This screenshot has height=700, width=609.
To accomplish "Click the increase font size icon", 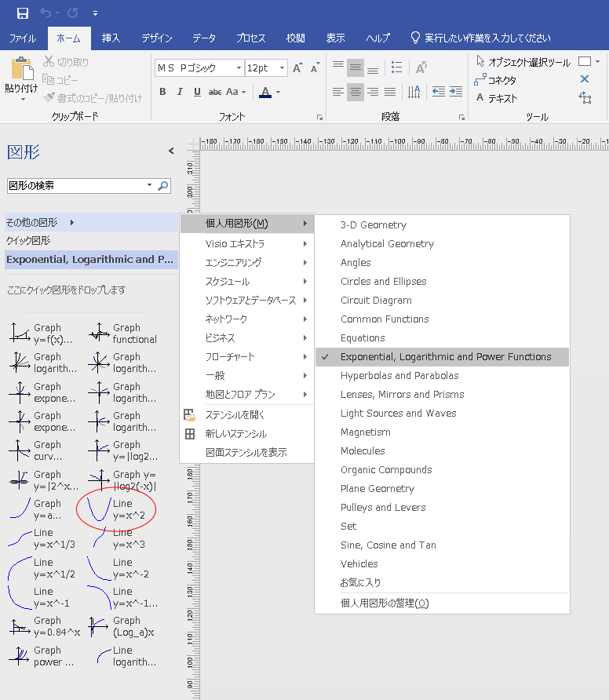I will (x=297, y=67).
